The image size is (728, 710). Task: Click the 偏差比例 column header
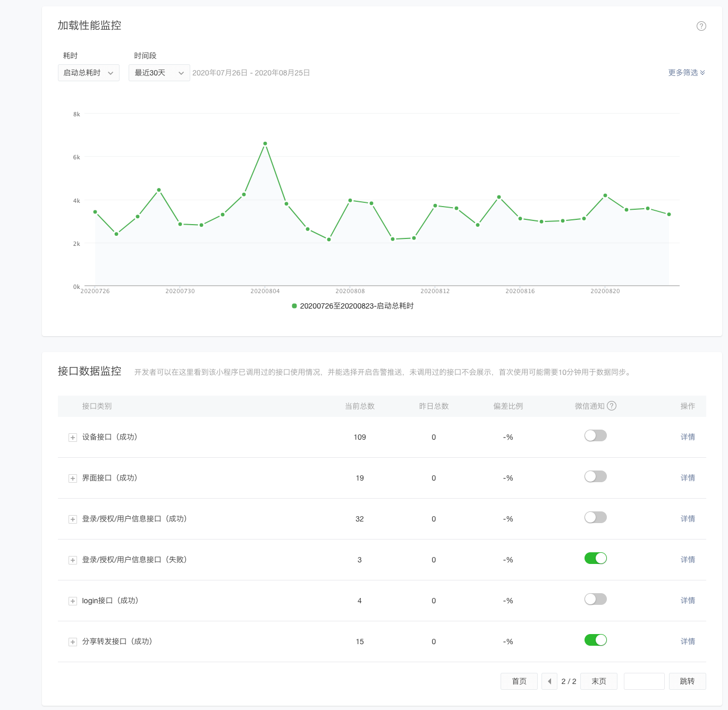pos(508,406)
